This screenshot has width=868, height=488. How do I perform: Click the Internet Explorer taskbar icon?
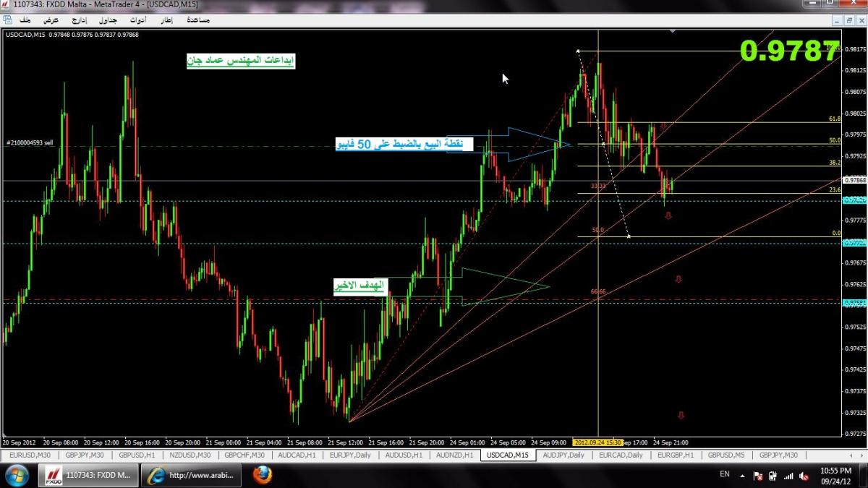(155, 475)
